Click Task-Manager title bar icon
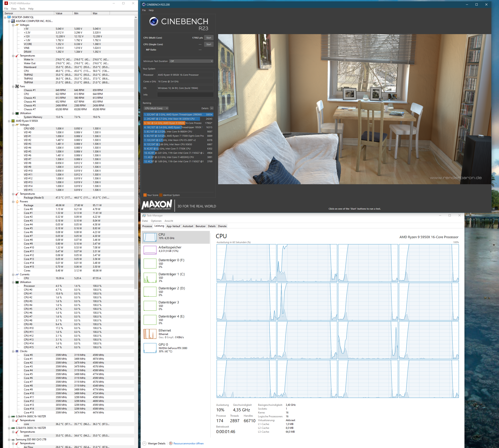 [144, 216]
